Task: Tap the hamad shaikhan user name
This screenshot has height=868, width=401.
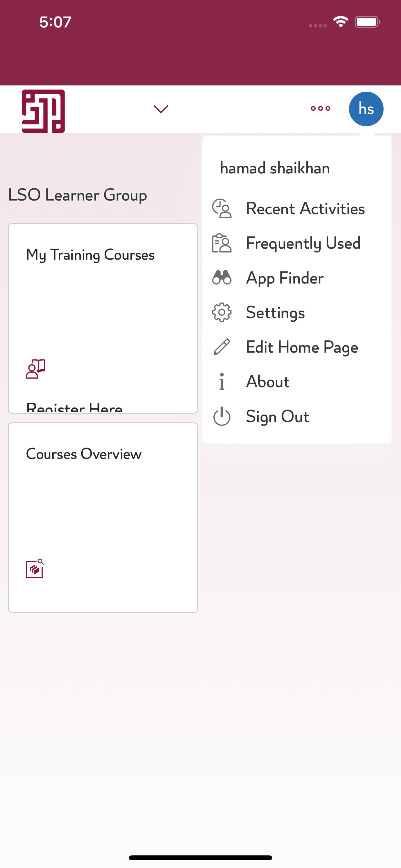Action: point(275,168)
